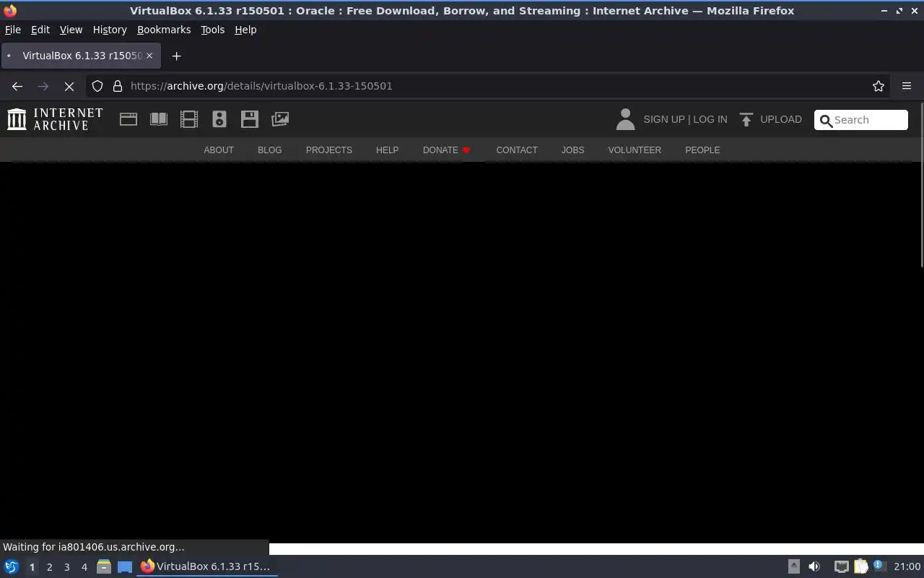Open the Internet Archive video film icon
This screenshot has width=924, height=578.
pyautogui.click(x=189, y=119)
